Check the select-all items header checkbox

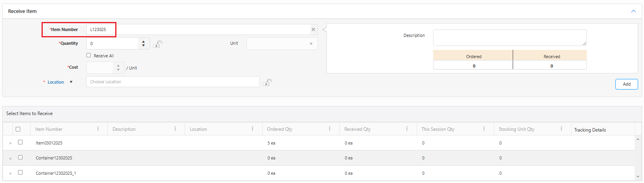click(18, 129)
